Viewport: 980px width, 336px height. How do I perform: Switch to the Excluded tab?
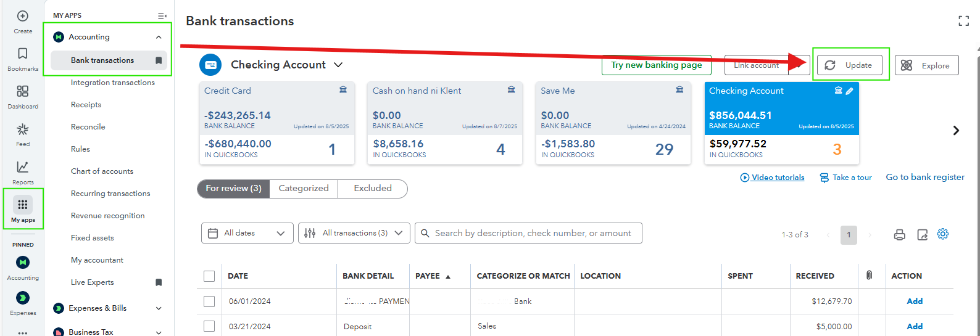tap(372, 189)
